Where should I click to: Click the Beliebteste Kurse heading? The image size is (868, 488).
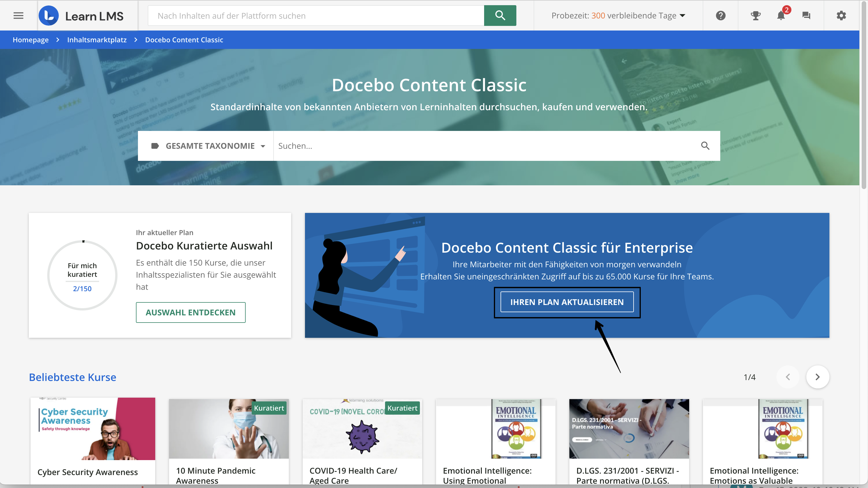(x=73, y=377)
